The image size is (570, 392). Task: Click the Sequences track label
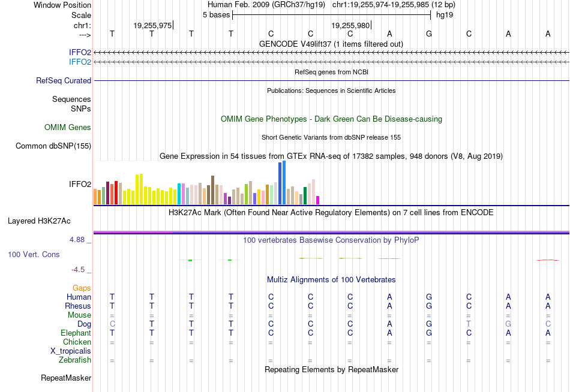click(x=71, y=99)
